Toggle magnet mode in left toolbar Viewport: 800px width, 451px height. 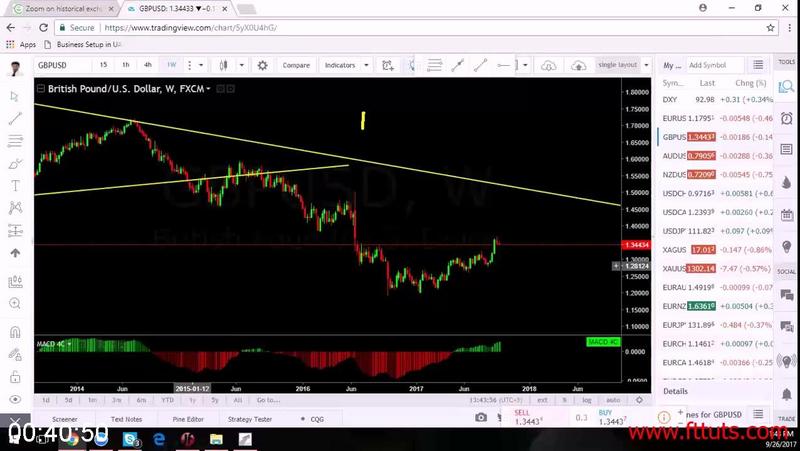click(15, 332)
